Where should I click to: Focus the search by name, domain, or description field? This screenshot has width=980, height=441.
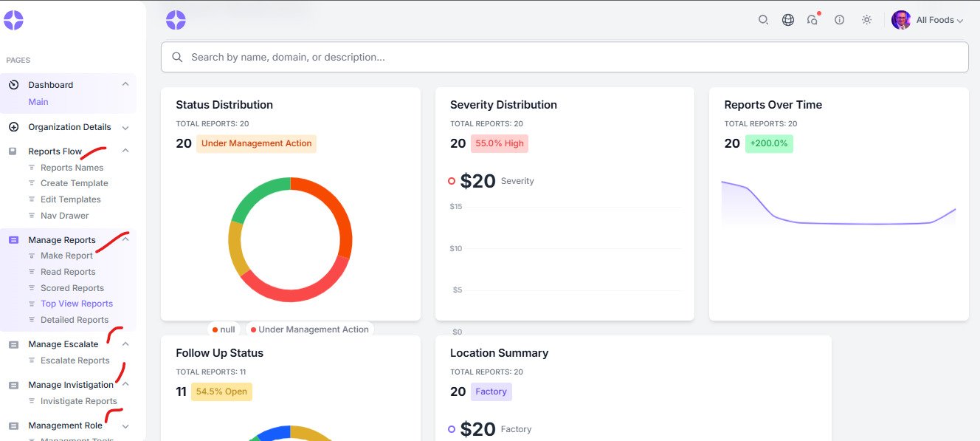(x=565, y=57)
